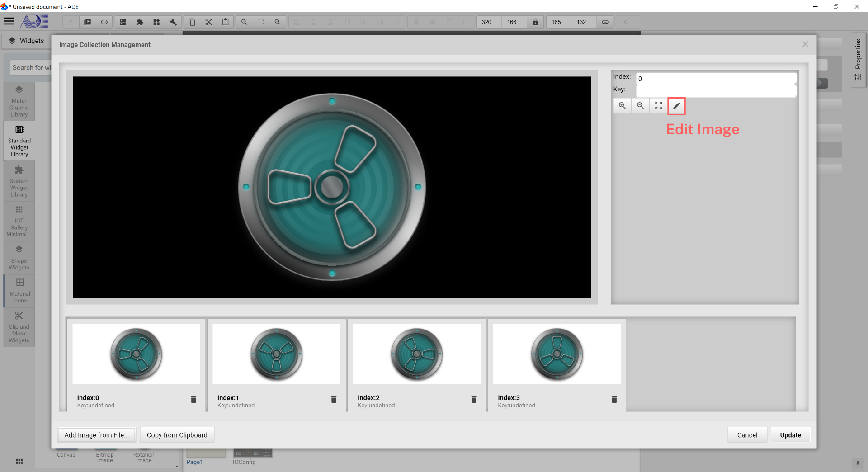This screenshot has height=472, width=868.
Task: Cancel the image collection changes
Action: pyautogui.click(x=747, y=435)
